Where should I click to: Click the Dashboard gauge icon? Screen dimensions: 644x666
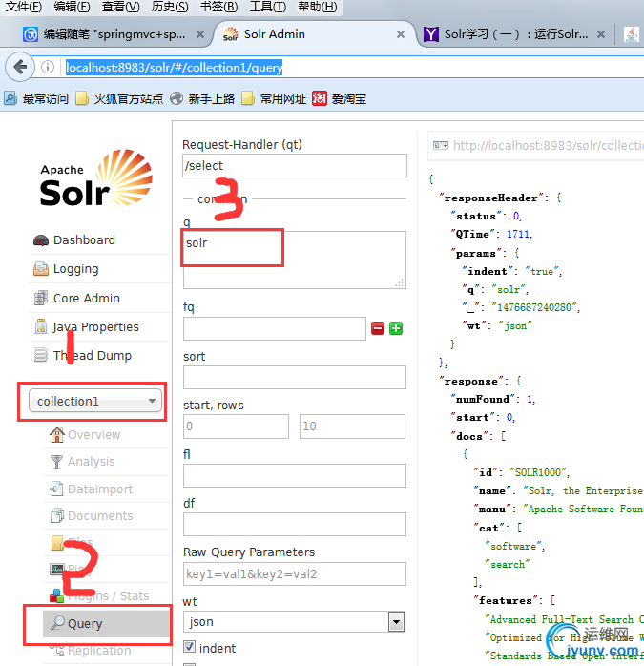click(41, 240)
